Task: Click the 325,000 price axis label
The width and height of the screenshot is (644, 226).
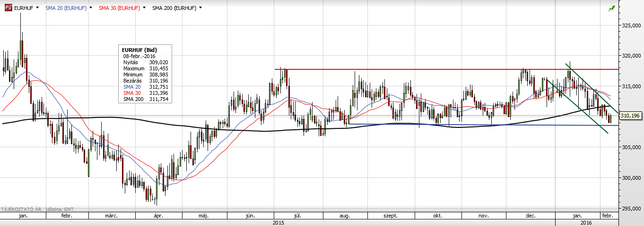Action: 631,25
